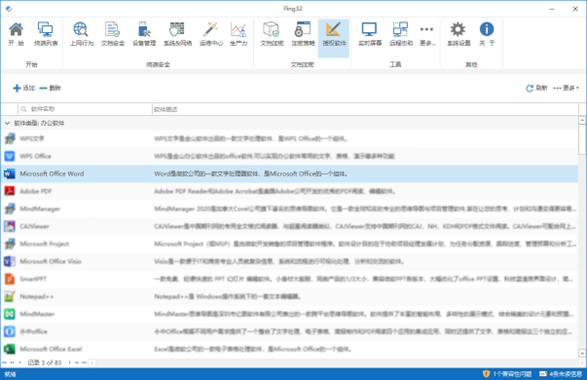Screen dimensions: 587x380
Task: Click the CAJViewer row icon
Action: [9, 226]
